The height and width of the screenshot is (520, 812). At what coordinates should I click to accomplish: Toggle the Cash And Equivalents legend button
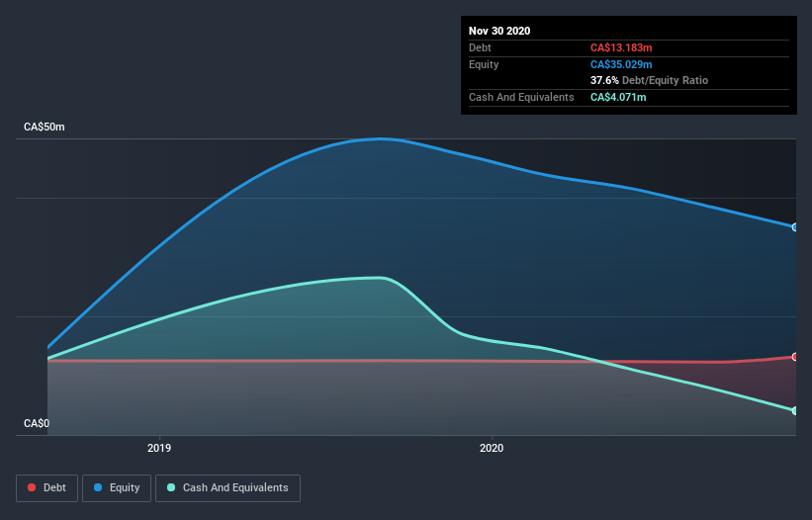[x=227, y=488]
